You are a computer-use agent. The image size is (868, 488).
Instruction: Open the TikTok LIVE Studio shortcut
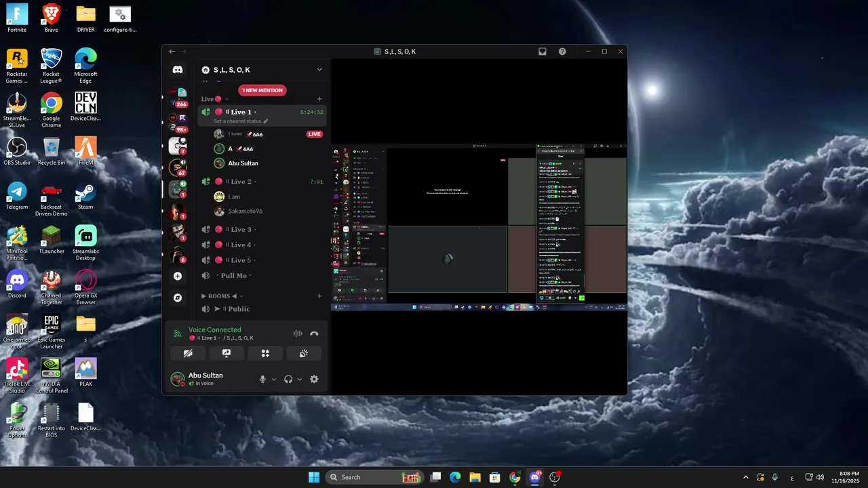point(17,376)
